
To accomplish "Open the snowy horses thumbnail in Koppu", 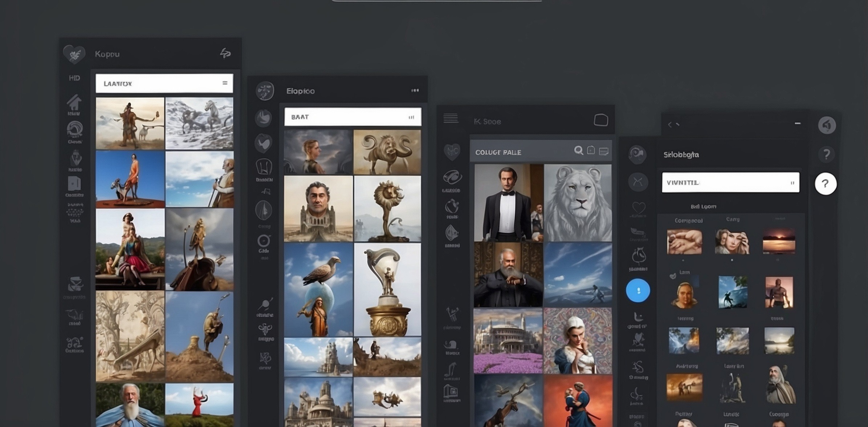I will 199,123.
